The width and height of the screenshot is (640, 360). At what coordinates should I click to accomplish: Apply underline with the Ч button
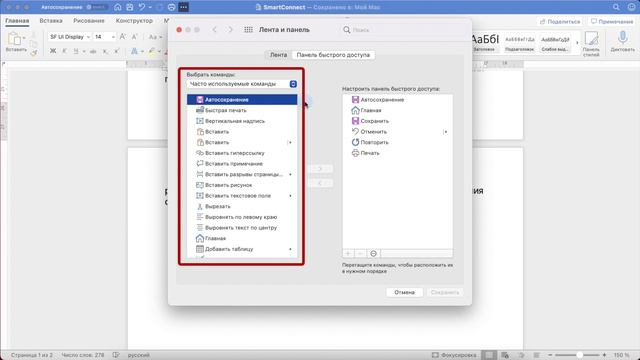76,51
